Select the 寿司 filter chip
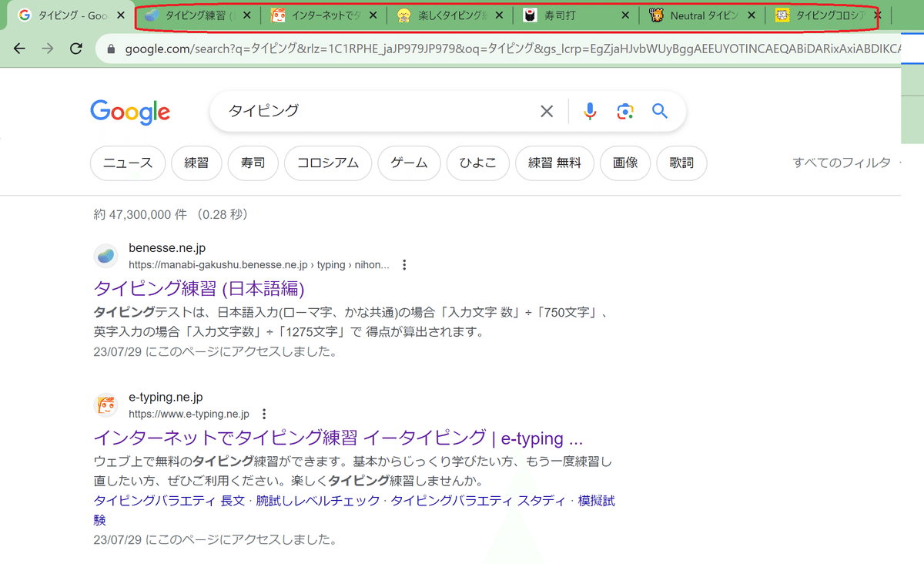This screenshot has height=564, width=924. [253, 163]
